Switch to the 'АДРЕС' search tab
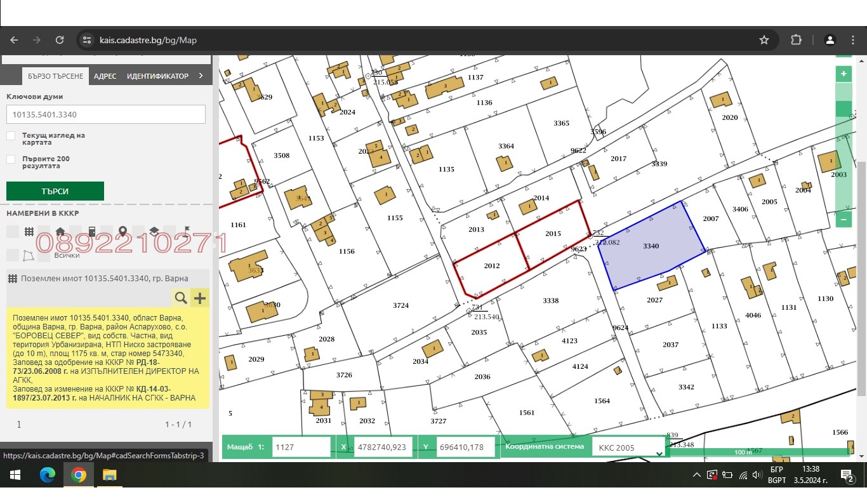The image size is (867, 504). pos(105,76)
